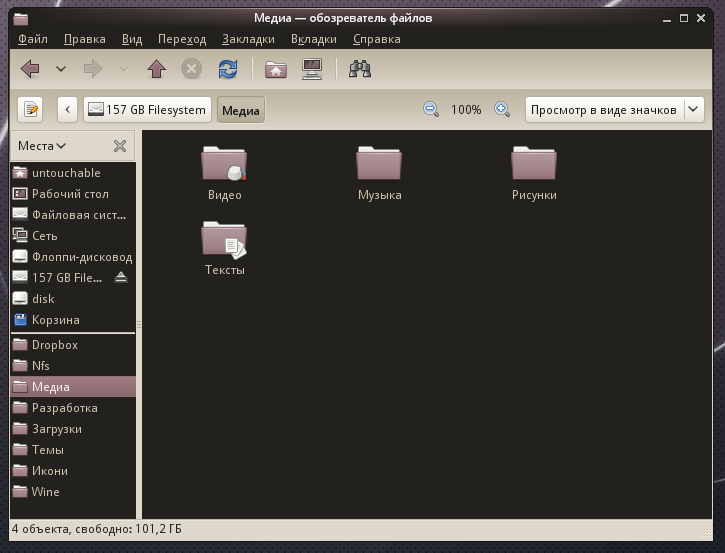Open forward history dropdown arrow

click(x=124, y=69)
